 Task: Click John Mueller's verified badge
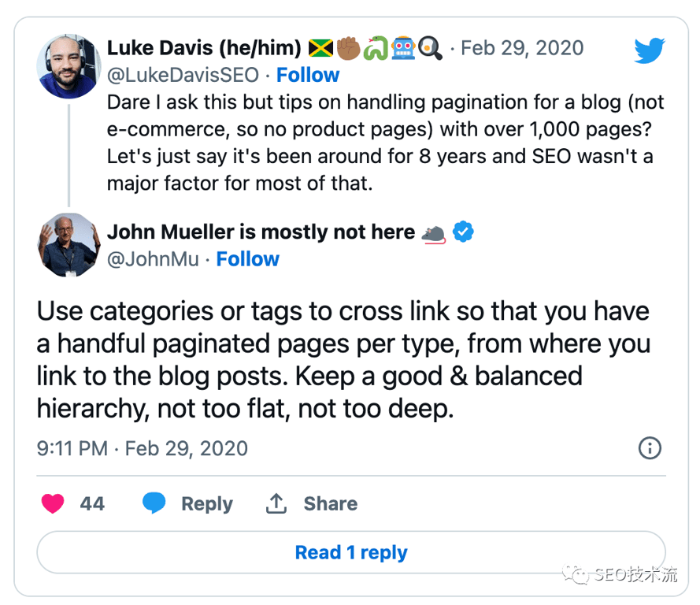(464, 232)
